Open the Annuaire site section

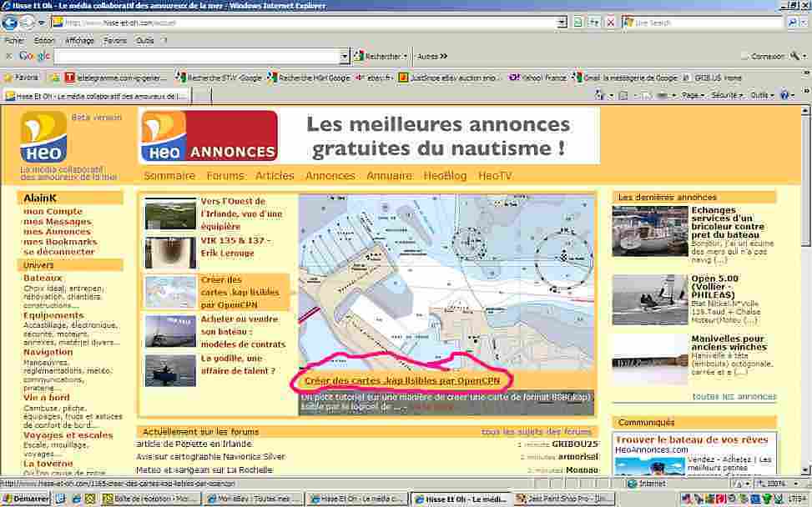(390, 175)
